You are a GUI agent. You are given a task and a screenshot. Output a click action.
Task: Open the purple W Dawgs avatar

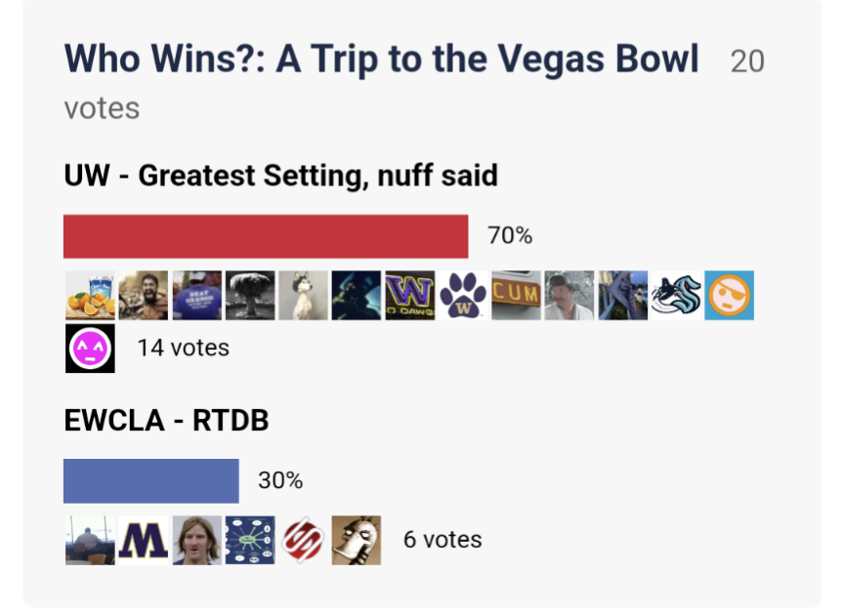[x=410, y=296]
